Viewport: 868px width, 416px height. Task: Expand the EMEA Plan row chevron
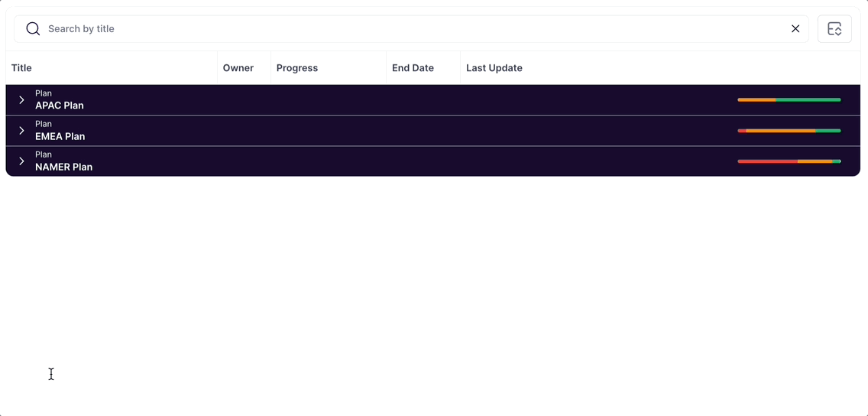pos(21,131)
